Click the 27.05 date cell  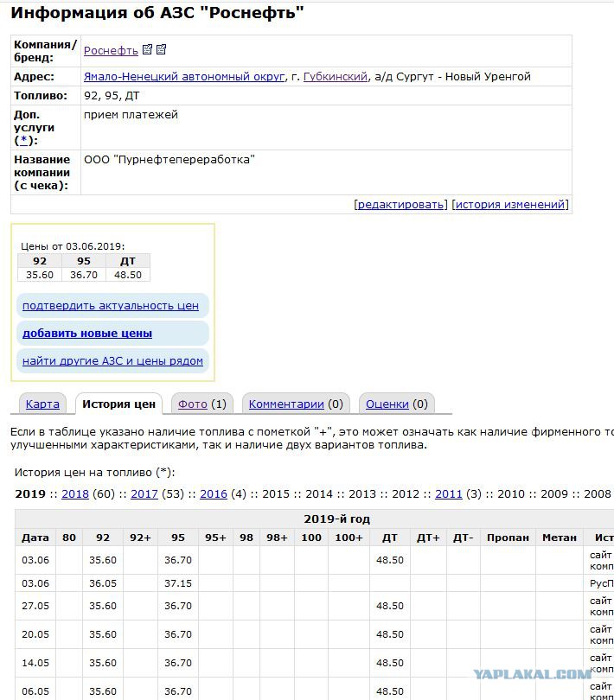tap(35, 606)
